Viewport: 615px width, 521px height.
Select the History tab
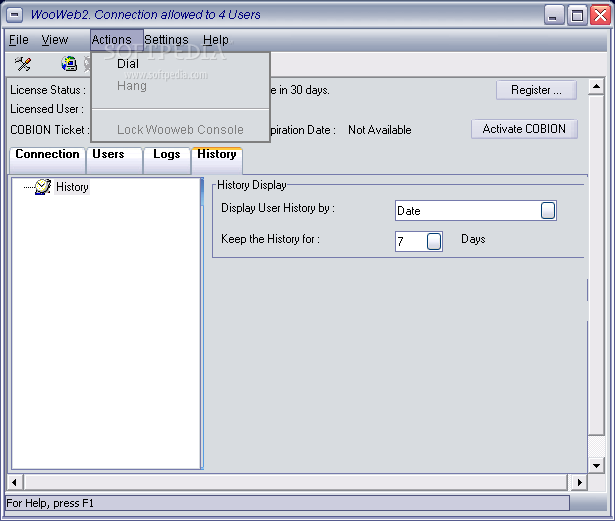(217, 160)
